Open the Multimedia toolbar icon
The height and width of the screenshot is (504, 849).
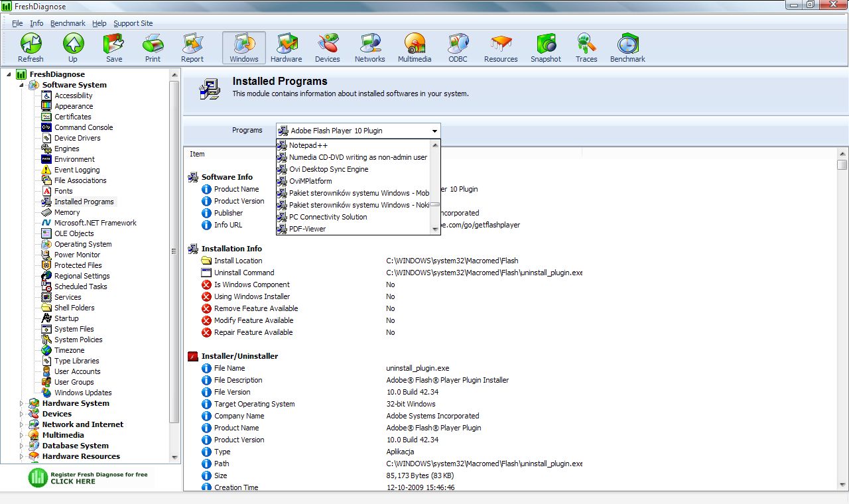pos(415,48)
